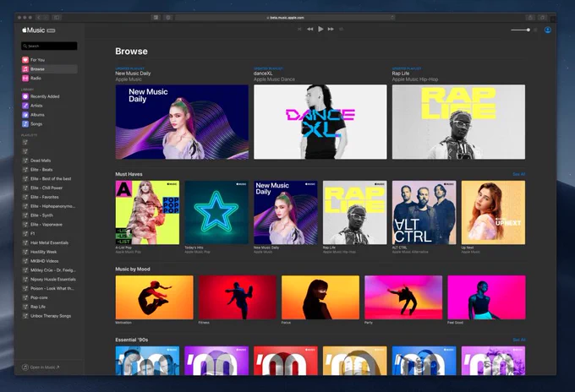Skip to next track with fast-forward icon
575x392 pixels.
click(331, 29)
